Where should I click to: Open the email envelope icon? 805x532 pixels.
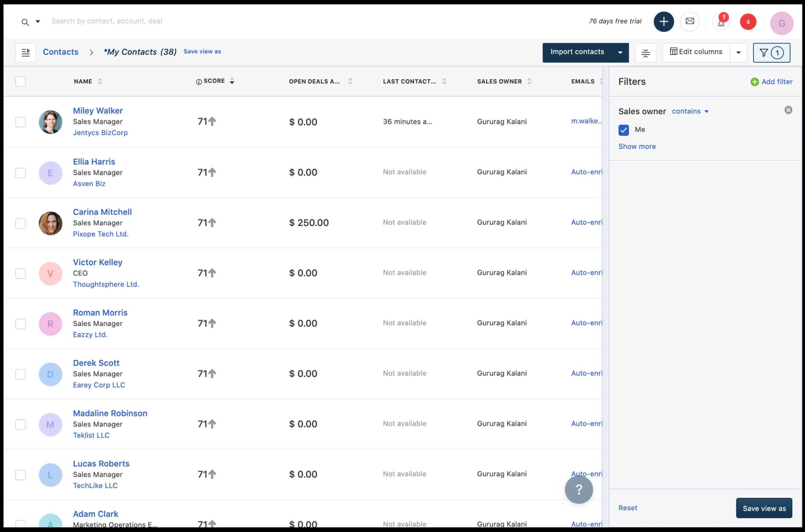pos(689,22)
